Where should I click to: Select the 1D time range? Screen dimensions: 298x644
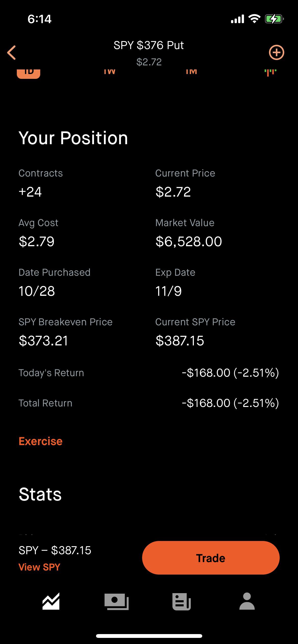pos(29,73)
